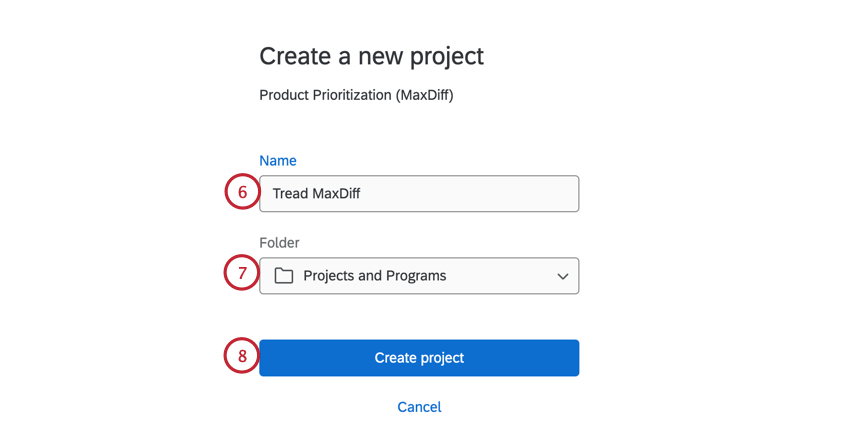Screen dimensions: 850x425
Task: Click the word 'MaxDiff' in the Name field
Action: coord(336,194)
